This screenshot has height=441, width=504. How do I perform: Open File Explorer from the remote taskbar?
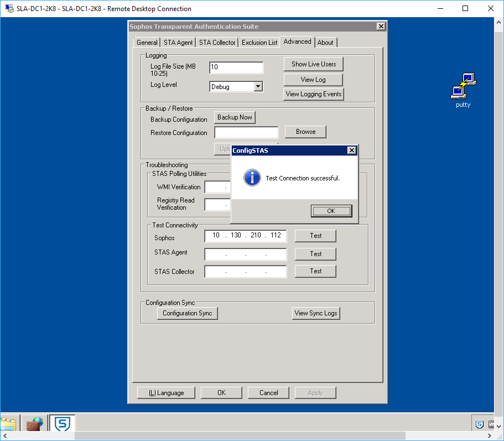8,424
